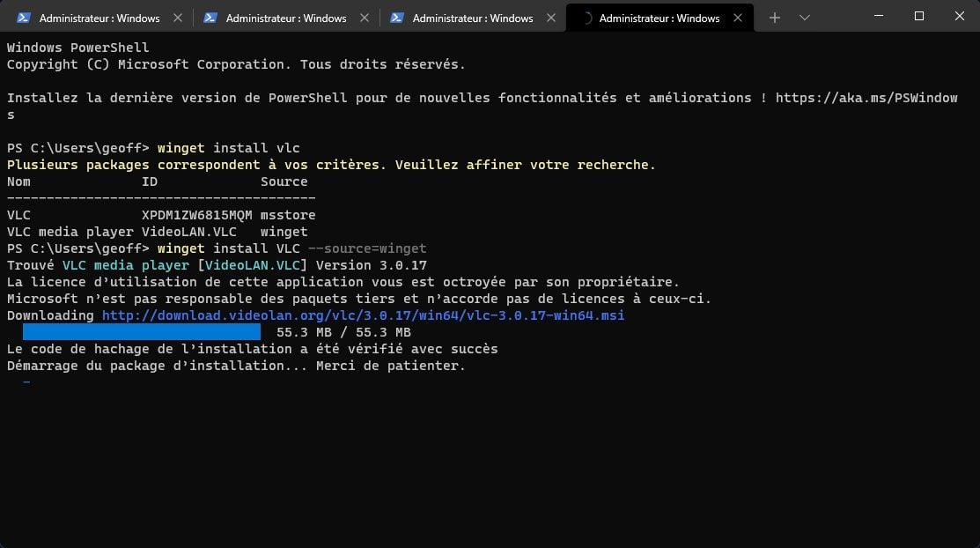Click "VLC media player" in the results table
The image size is (980, 548).
point(70,232)
